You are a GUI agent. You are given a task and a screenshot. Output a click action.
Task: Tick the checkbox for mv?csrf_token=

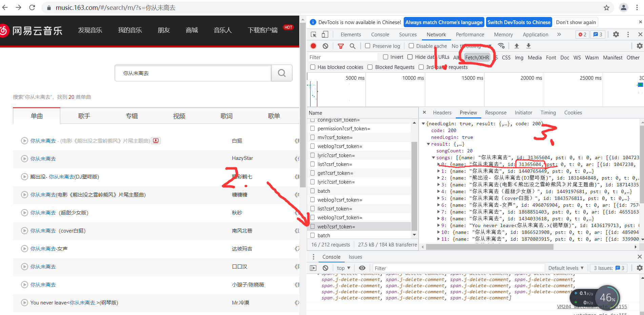[x=313, y=137]
